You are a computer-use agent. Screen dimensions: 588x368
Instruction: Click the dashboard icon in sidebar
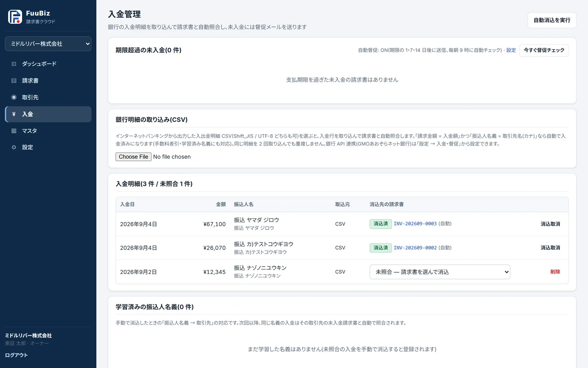coord(14,64)
